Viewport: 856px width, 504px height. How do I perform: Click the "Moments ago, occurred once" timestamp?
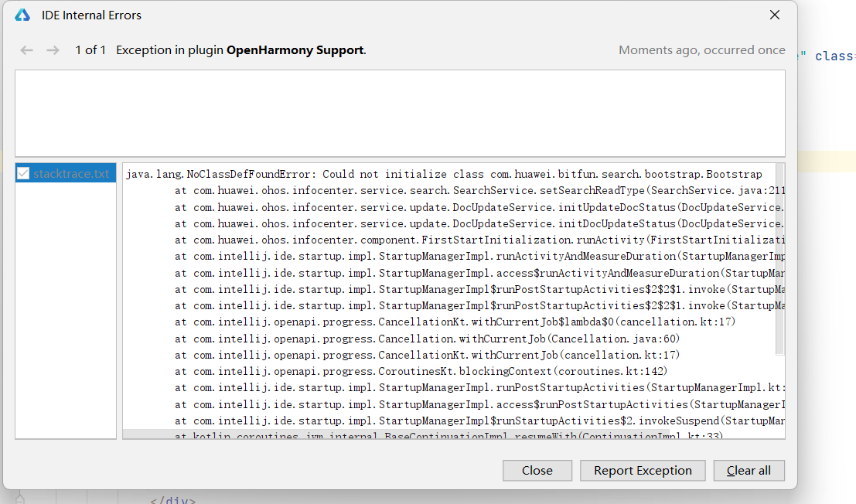pos(701,50)
